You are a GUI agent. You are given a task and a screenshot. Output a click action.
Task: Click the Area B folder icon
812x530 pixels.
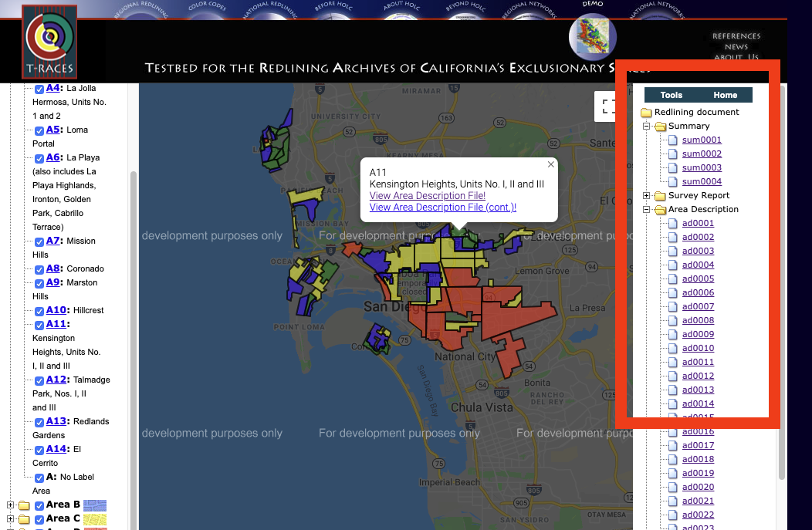(25, 505)
